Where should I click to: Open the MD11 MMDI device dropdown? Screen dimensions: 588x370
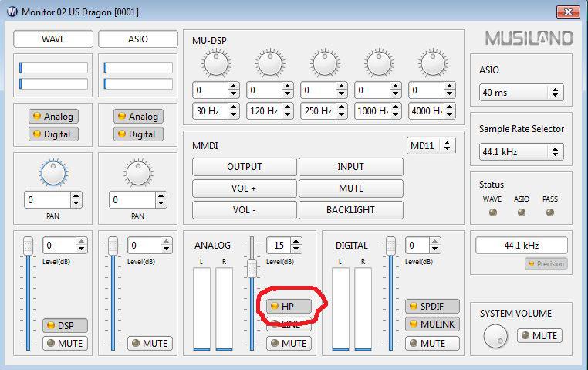pyautogui.click(x=431, y=145)
